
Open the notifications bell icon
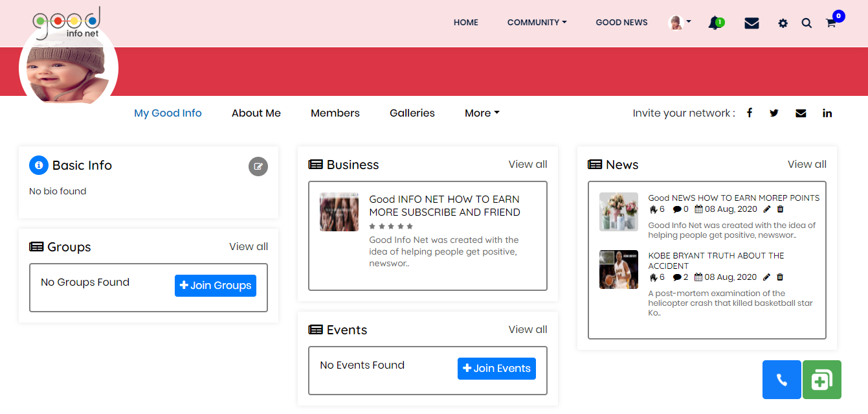point(715,23)
